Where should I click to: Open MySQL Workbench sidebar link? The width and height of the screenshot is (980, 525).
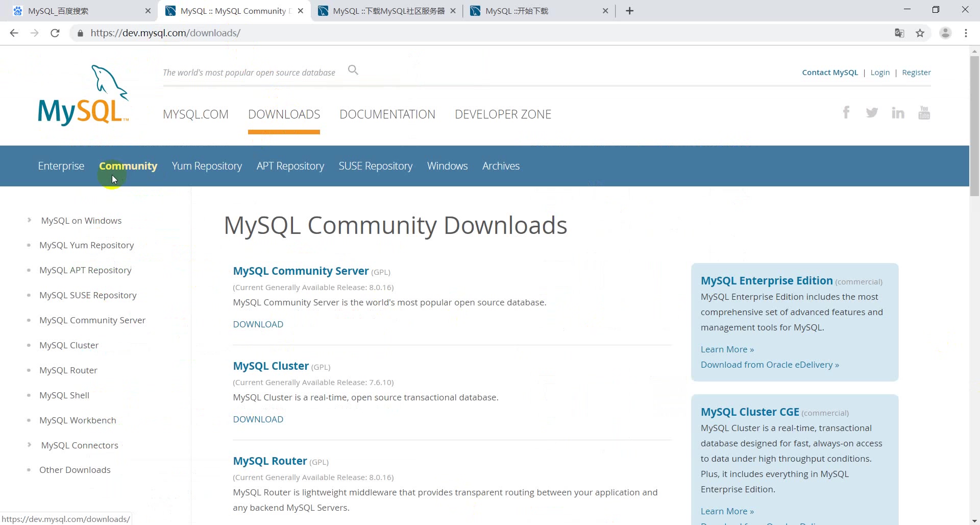coord(78,420)
